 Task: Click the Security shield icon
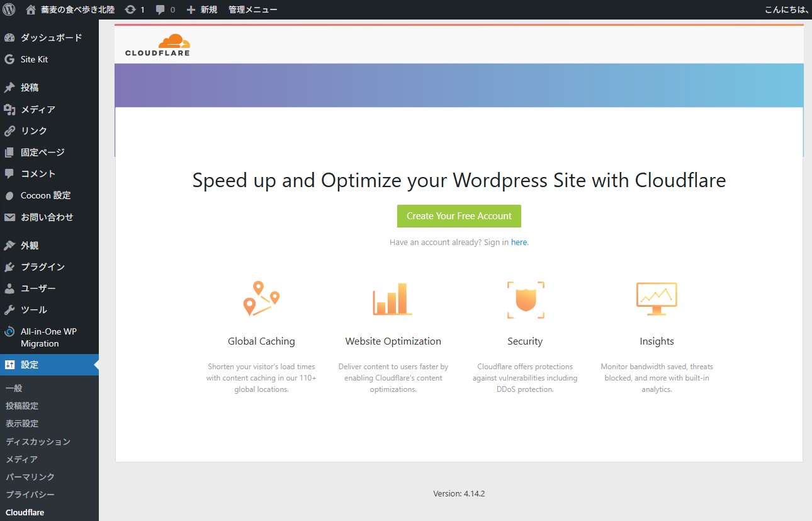click(x=526, y=299)
